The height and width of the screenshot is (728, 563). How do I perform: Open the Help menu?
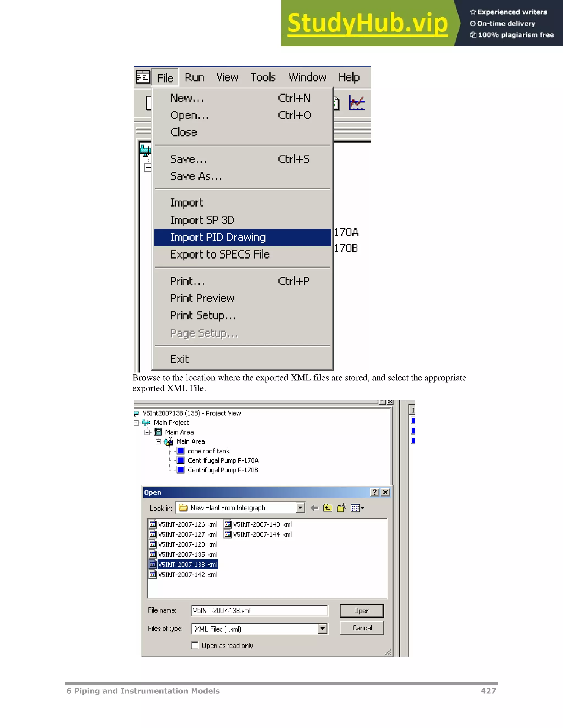click(349, 78)
